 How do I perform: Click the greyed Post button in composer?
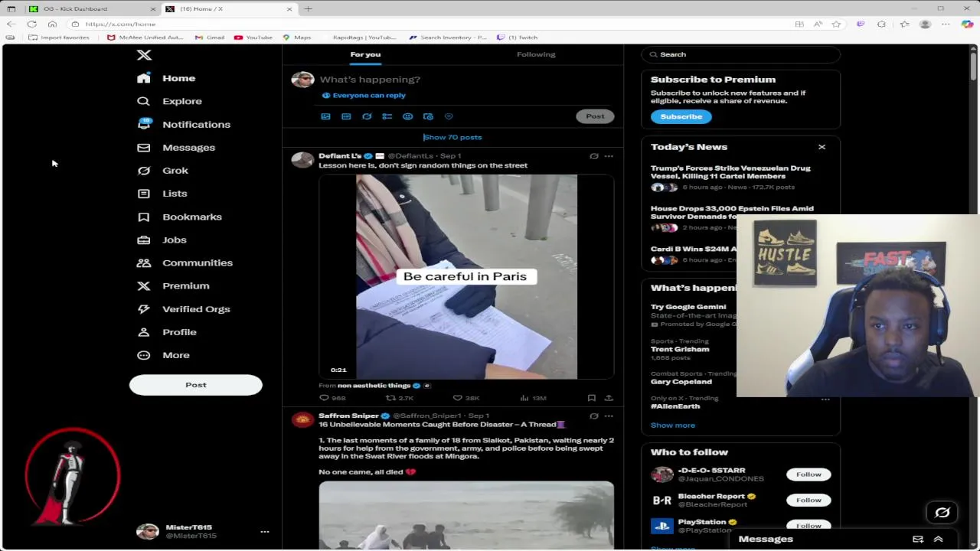[x=595, y=116]
